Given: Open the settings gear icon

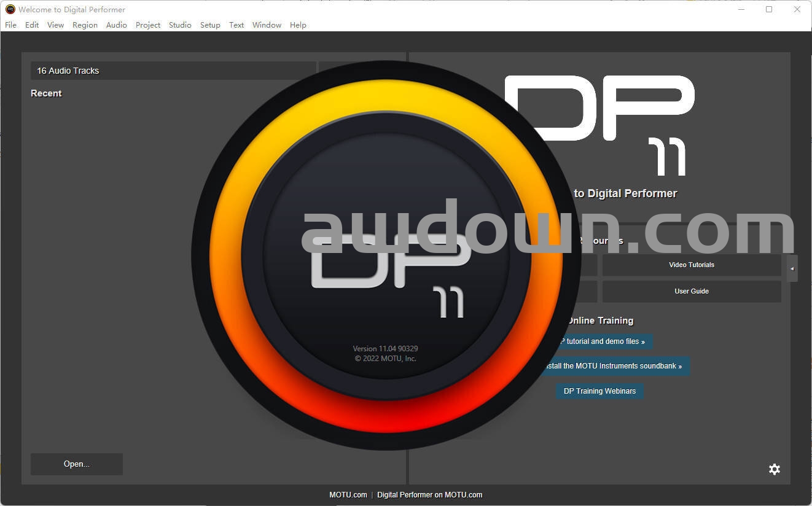Looking at the screenshot, I should [775, 469].
